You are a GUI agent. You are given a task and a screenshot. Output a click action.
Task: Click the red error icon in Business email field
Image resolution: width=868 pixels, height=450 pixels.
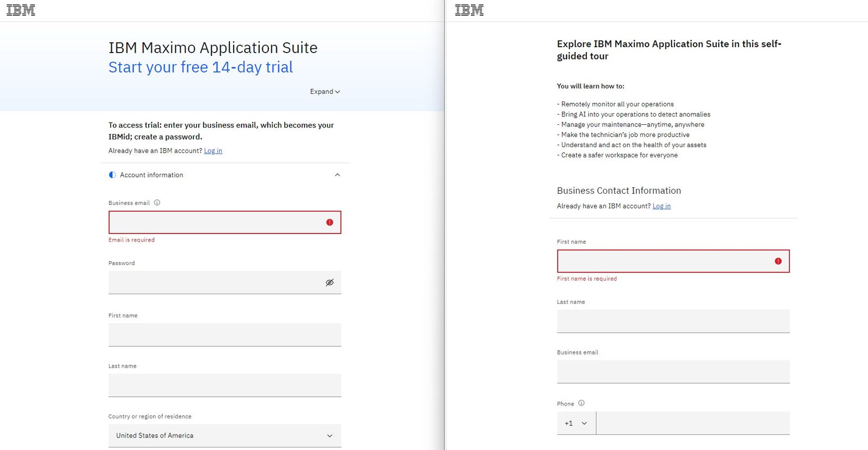pyautogui.click(x=329, y=223)
